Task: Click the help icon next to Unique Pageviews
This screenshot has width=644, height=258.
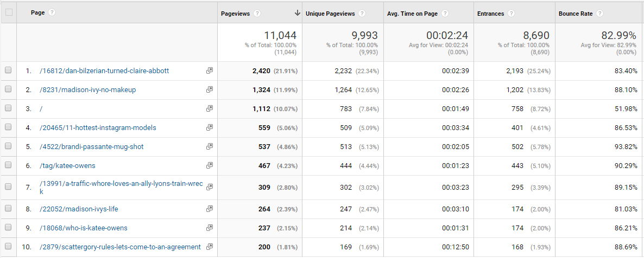Action: coord(362,14)
